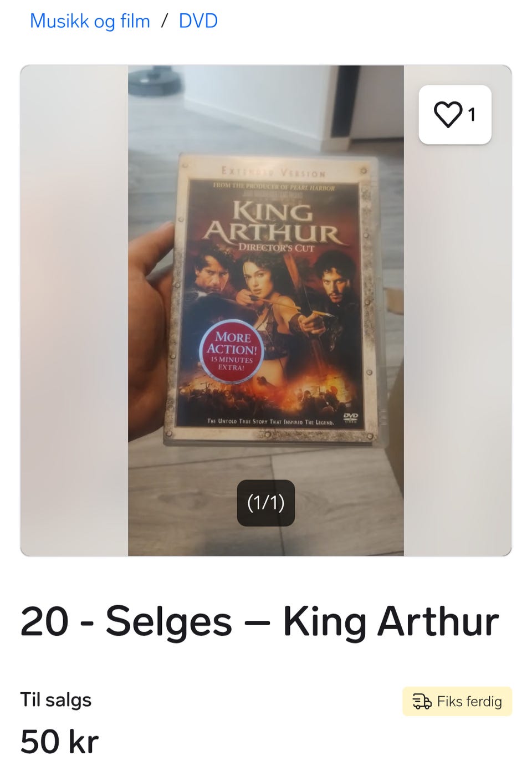Tap the heart favorite icon
This screenshot has height=766, width=532.
[x=448, y=115]
